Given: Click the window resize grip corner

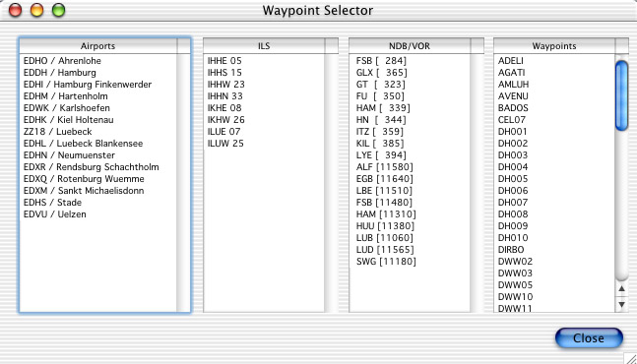Looking at the screenshot, I should 630,358.
